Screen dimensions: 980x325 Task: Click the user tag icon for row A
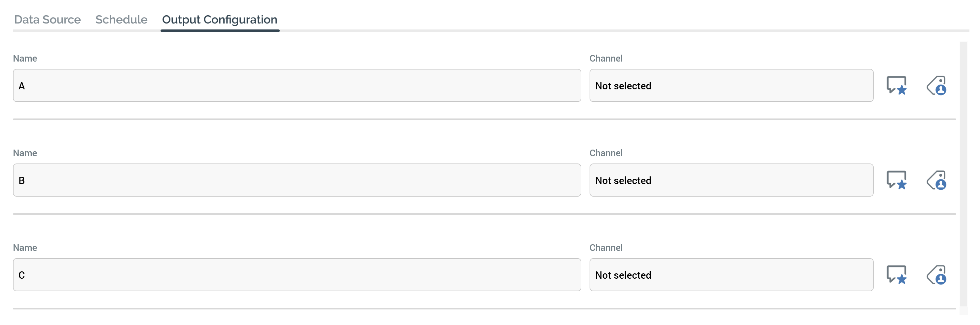tap(936, 85)
